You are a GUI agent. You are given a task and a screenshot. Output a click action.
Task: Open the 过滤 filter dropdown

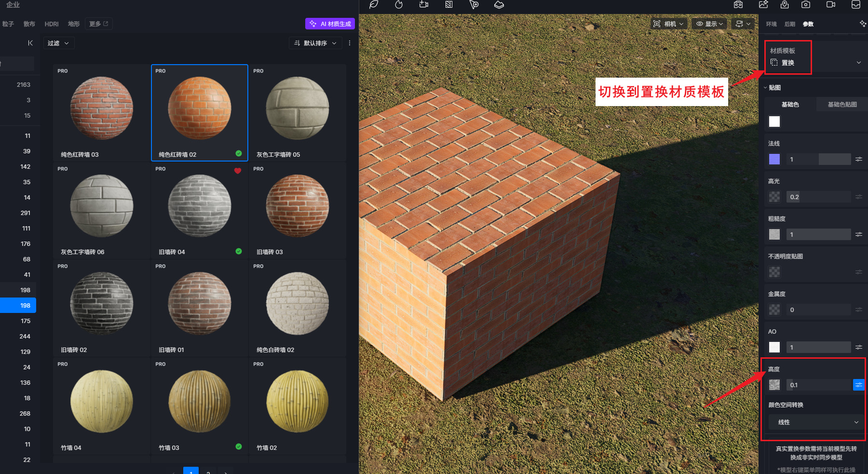click(58, 43)
